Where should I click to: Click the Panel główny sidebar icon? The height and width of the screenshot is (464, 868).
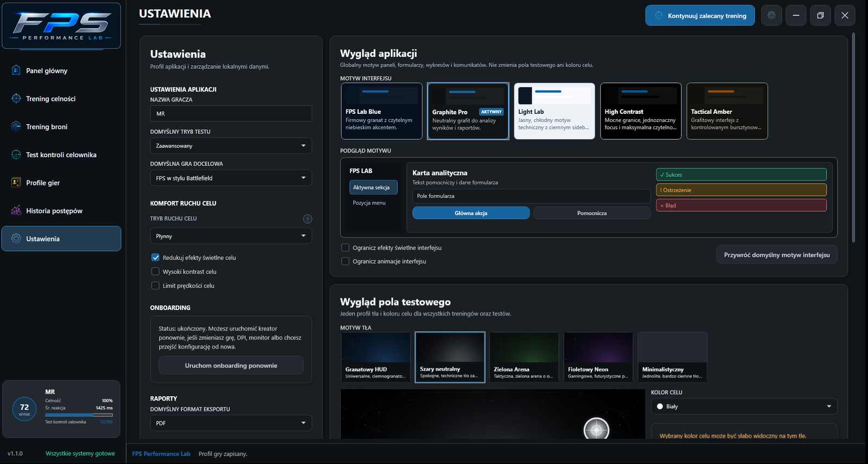coord(16,70)
